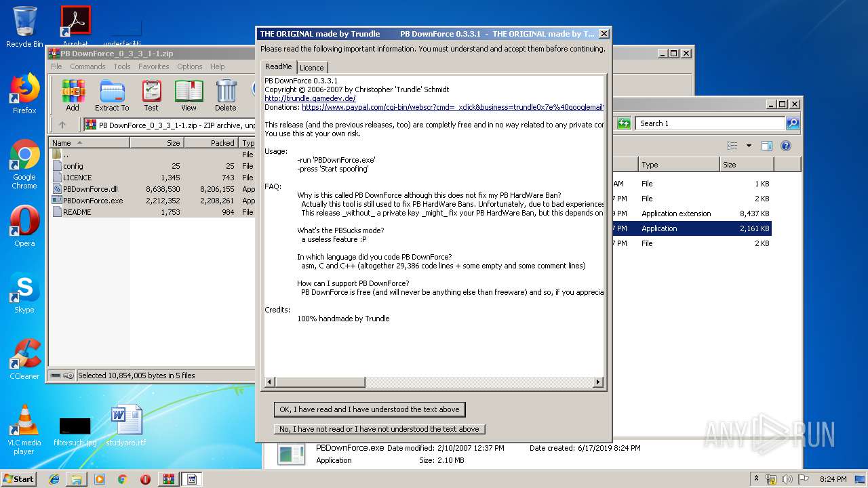Click the Explorer refresh button

click(624, 123)
